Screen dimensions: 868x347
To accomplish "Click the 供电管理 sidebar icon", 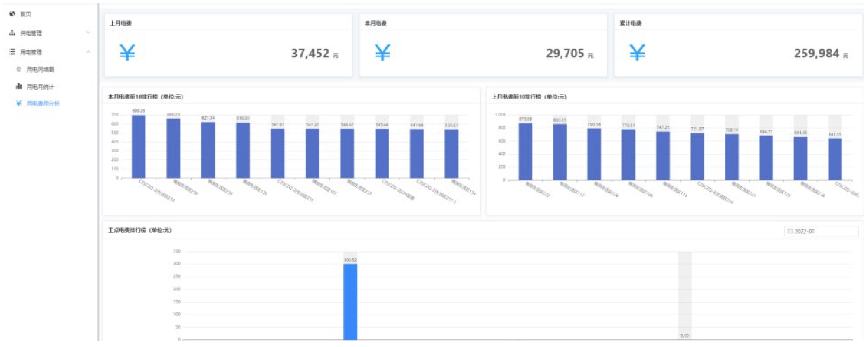I will coord(12,33).
